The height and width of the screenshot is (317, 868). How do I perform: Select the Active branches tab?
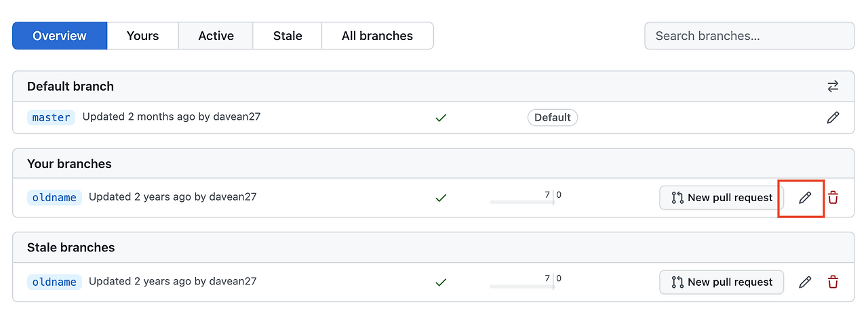pyautogui.click(x=216, y=36)
